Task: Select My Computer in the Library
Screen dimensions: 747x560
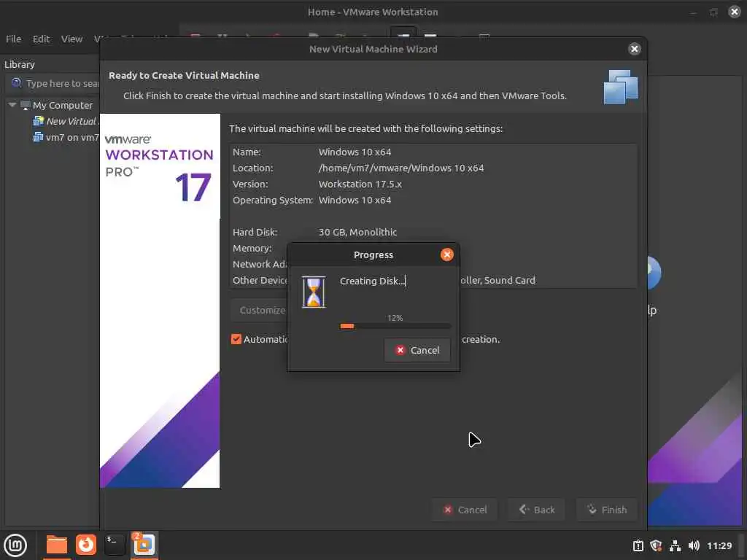Action: point(63,105)
